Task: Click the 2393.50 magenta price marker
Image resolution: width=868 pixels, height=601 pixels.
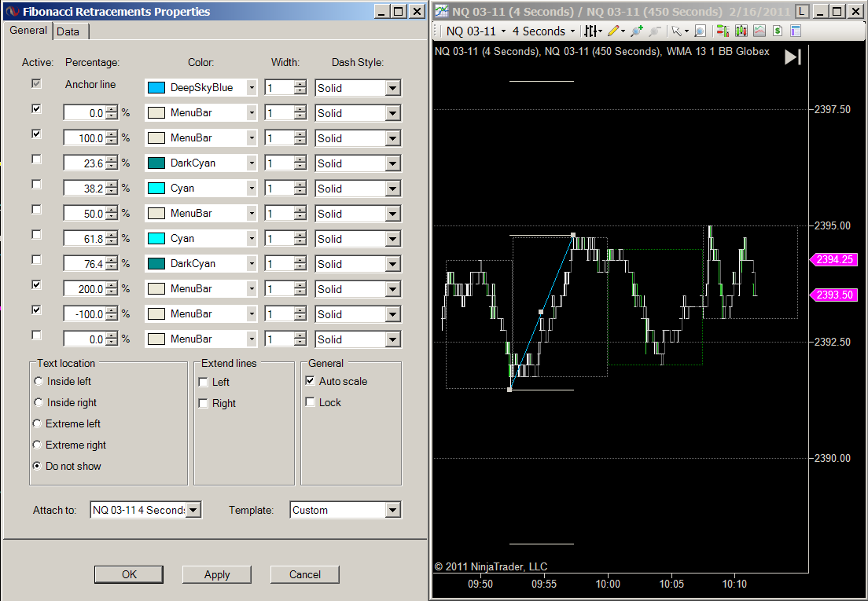Action: [x=833, y=295]
